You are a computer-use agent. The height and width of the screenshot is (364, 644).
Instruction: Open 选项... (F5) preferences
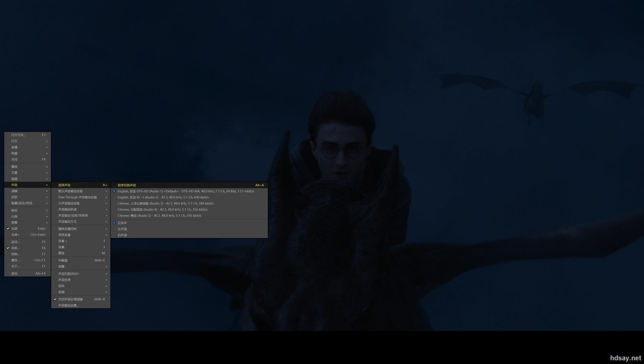pyautogui.click(x=28, y=242)
